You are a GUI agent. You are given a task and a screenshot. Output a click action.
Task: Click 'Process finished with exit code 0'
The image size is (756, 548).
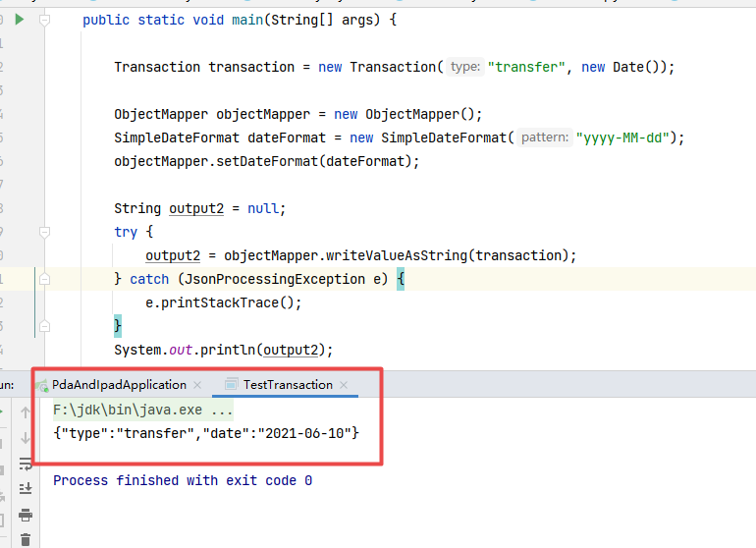(x=183, y=480)
